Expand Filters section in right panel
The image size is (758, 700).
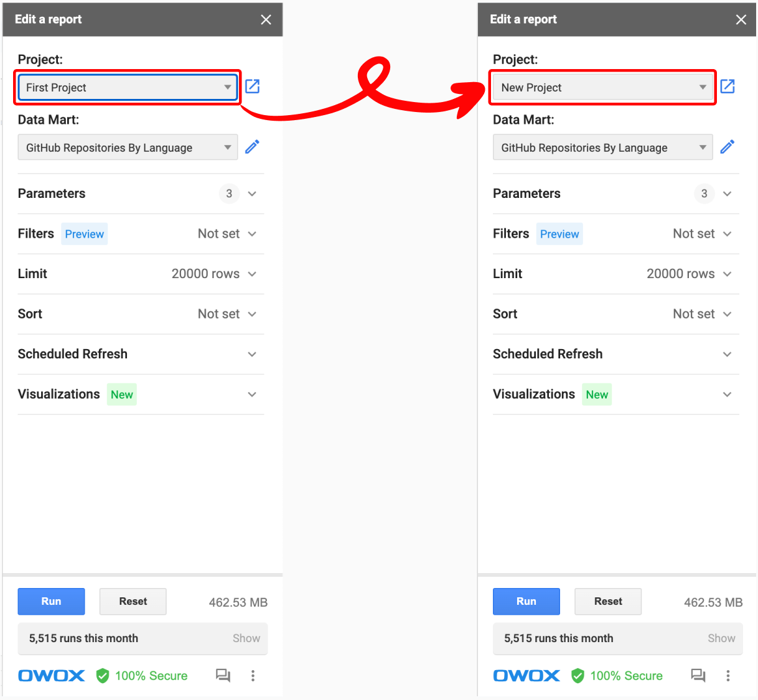616,234
